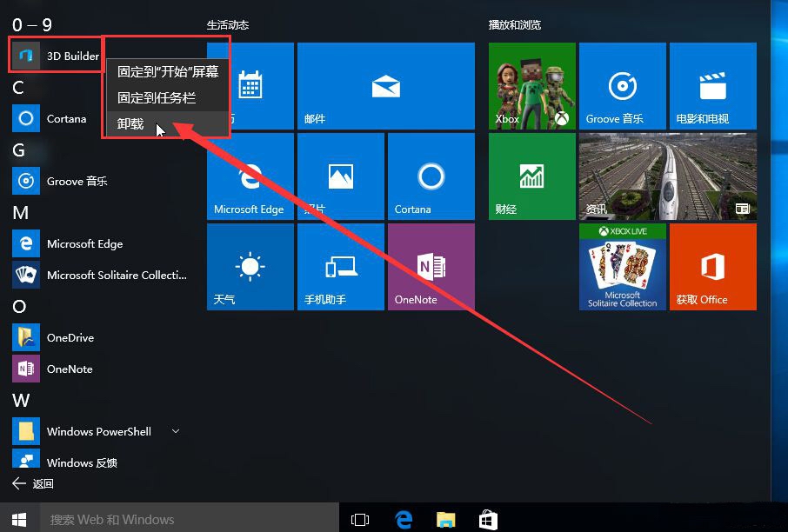
Task: Open Microsoft Edge icon in app list
Action: [x=25, y=243]
